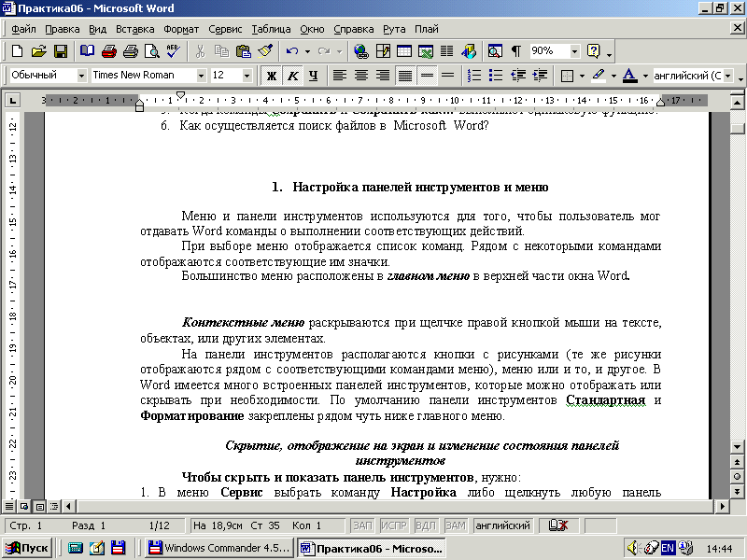Open the Правка menu

click(x=63, y=29)
